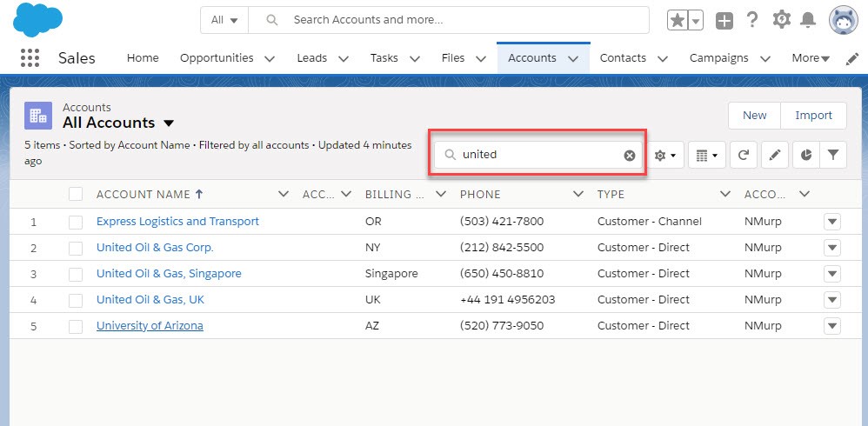Expand the Leads tab chevron
The width and height of the screenshot is (868, 426).
(x=344, y=58)
